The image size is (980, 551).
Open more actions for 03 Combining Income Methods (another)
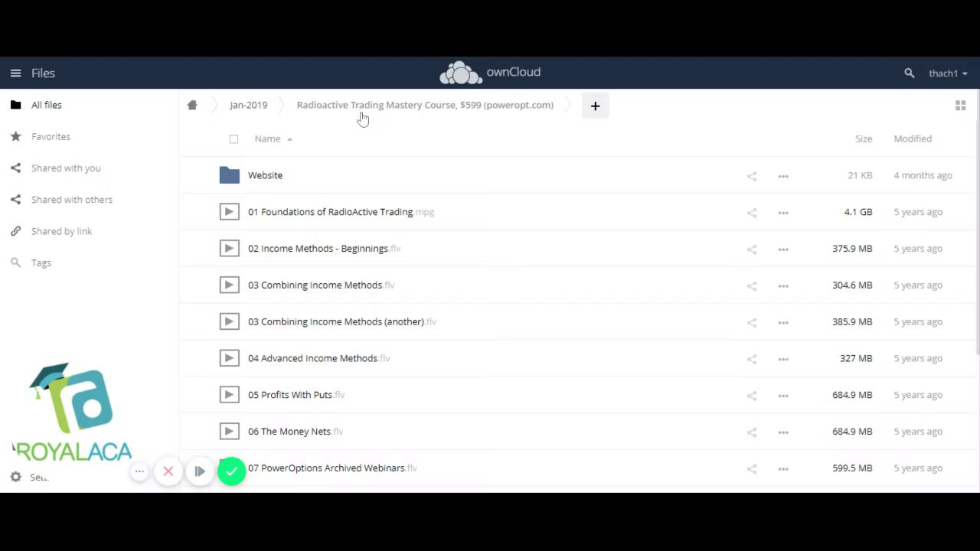782,322
